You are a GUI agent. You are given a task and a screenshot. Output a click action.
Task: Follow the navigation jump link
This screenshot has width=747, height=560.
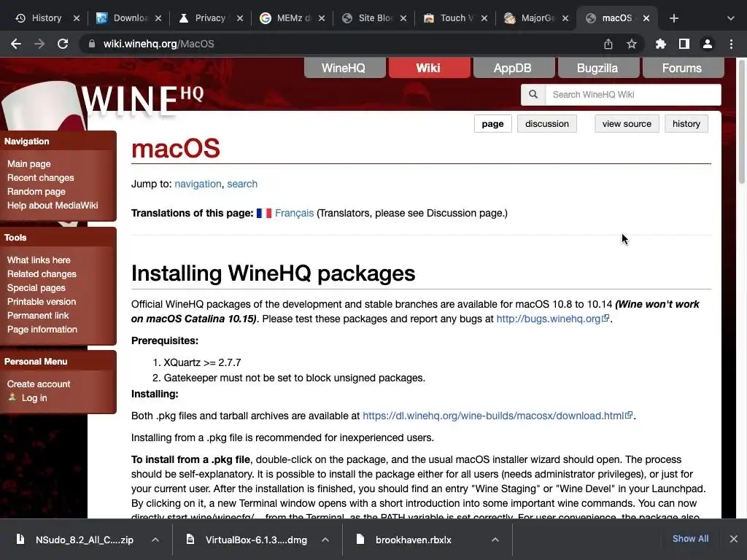[x=198, y=184]
